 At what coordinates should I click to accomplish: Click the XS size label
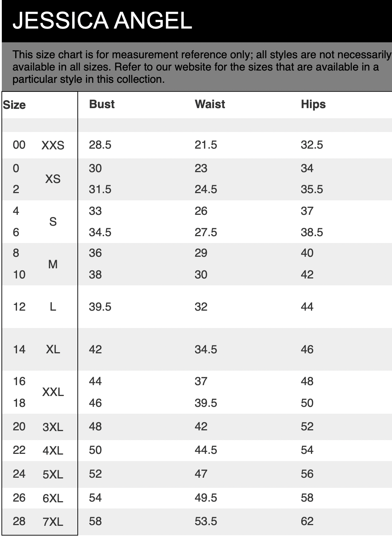pyautogui.click(x=53, y=179)
